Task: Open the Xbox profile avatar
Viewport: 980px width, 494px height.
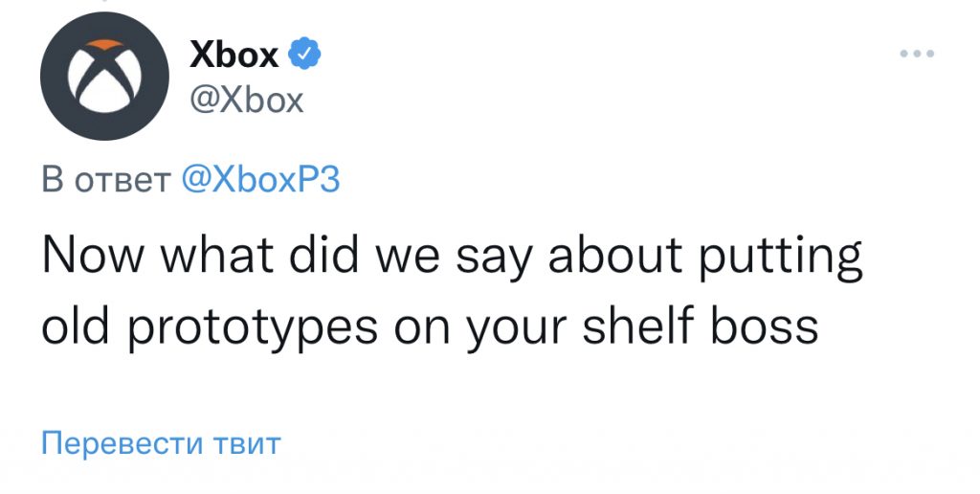Action: point(104,77)
